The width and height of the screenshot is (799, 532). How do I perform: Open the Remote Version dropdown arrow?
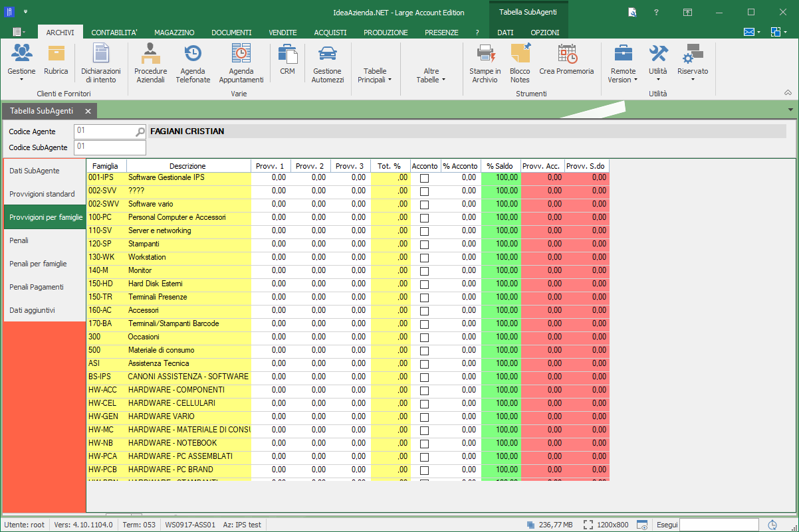click(x=635, y=80)
